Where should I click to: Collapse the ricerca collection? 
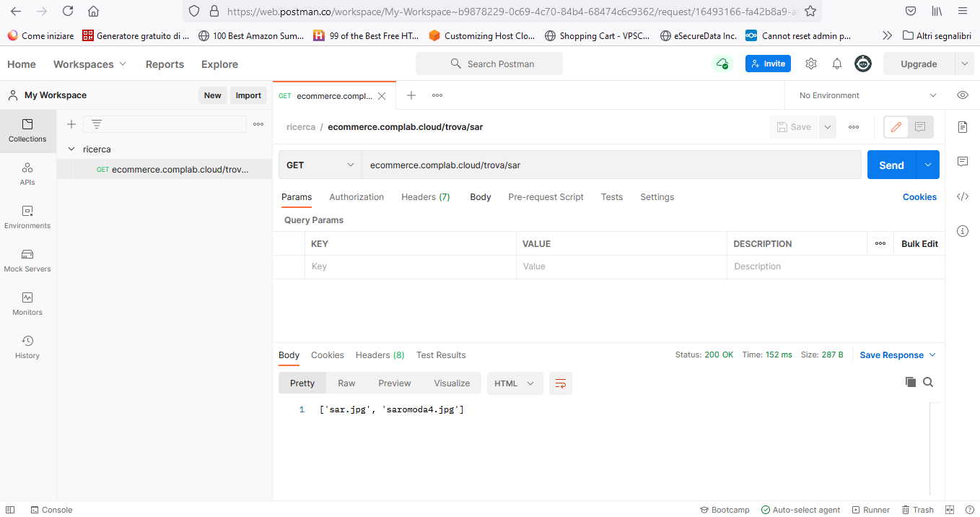(71, 149)
